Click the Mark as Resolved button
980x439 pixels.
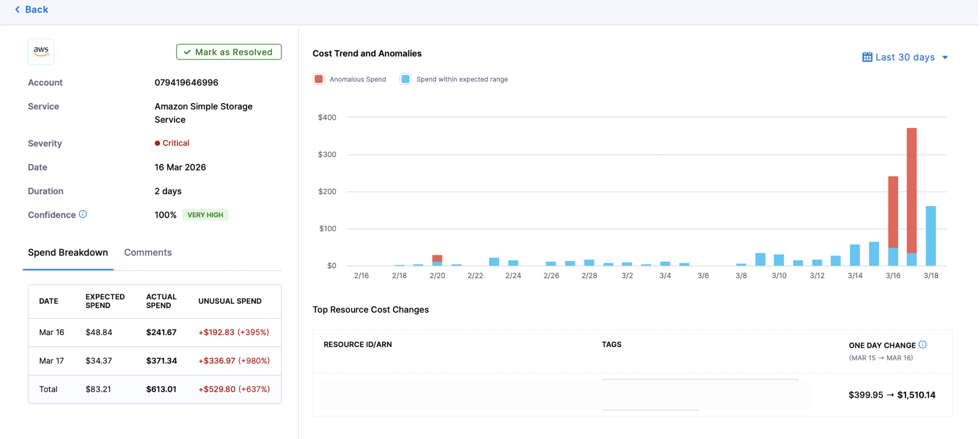tap(229, 52)
